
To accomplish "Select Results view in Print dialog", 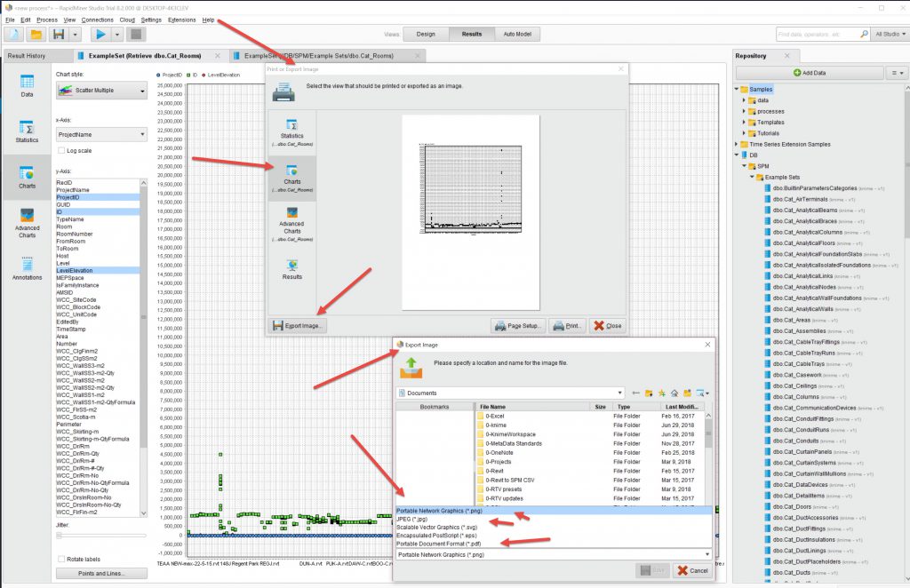I will 291,268.
